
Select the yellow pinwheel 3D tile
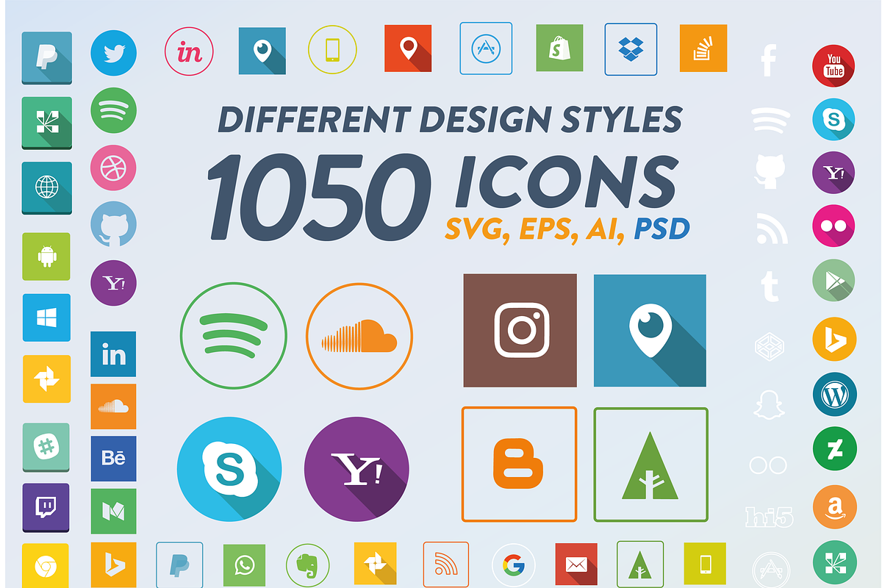point(47,379)
